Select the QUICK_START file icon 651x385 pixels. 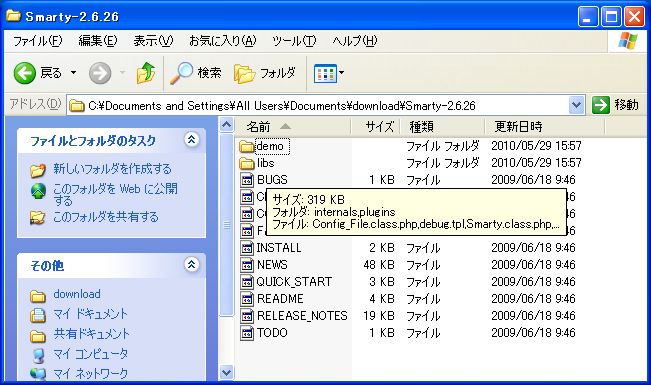point(247,282)
